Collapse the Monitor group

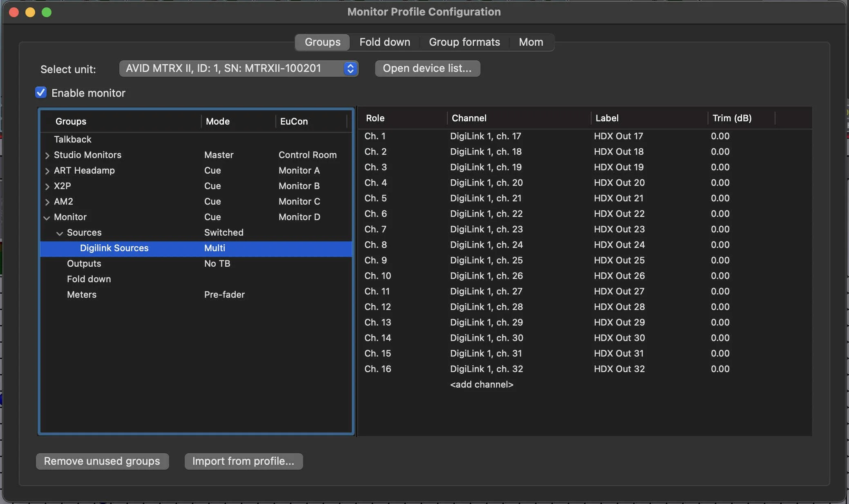(47, 217)
